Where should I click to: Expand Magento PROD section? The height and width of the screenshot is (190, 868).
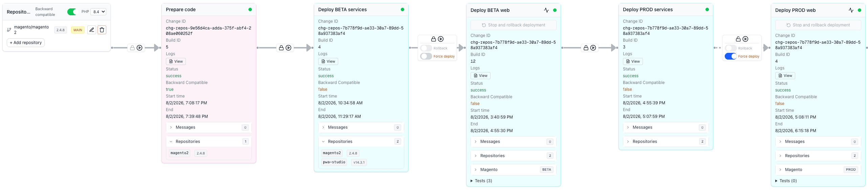[818, 170]
